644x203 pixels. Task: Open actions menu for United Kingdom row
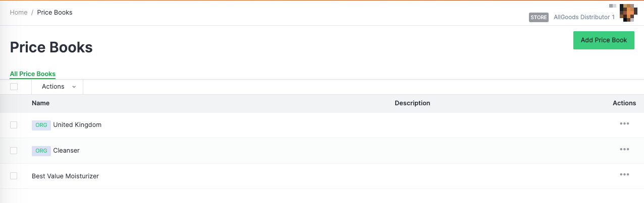(x=624, y=124)
